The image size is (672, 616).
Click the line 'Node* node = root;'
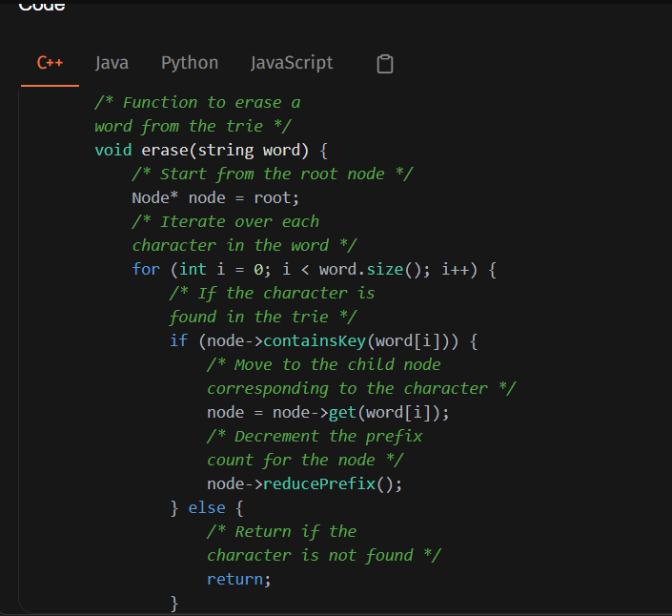point(215,198)
